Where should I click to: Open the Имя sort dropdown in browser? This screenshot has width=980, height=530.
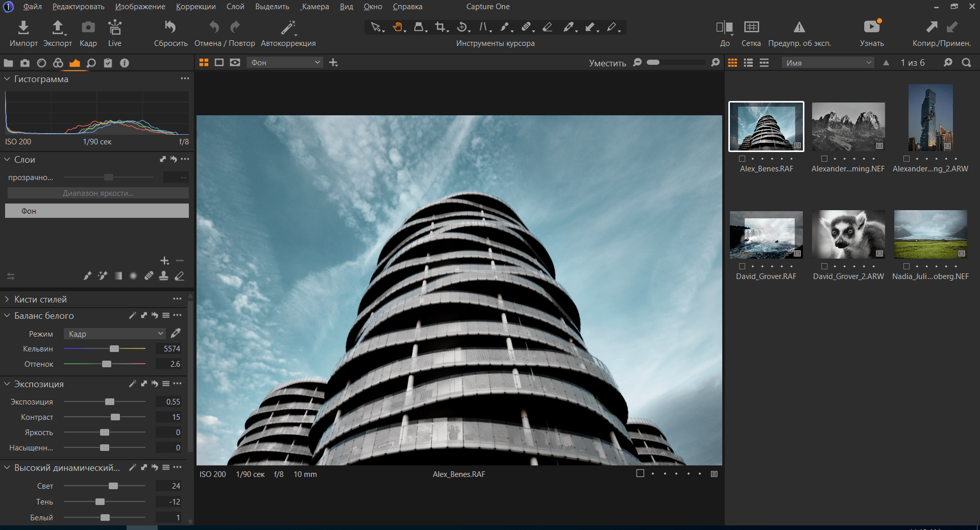827,63
